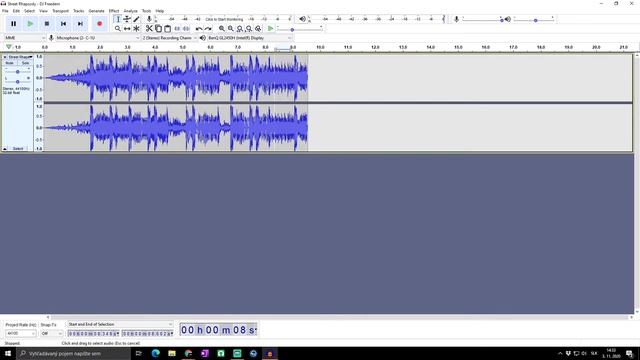Skip to start of the project

tap(63, 24)
